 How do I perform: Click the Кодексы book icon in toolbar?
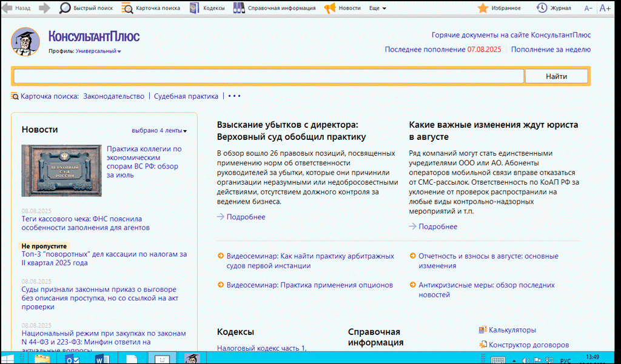[195, 8]
